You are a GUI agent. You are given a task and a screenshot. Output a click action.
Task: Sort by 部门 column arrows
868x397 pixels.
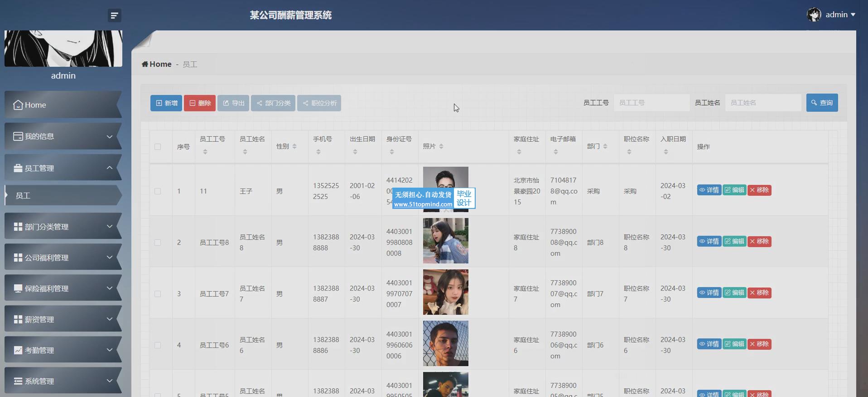point(605,146)
